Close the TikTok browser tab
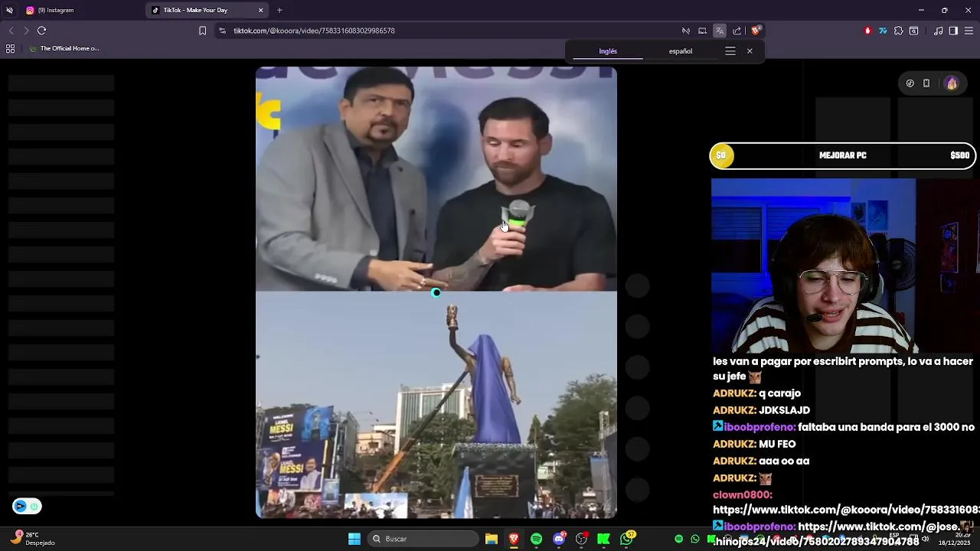Viewport: 980px width, 551px height. click(260, 10)
